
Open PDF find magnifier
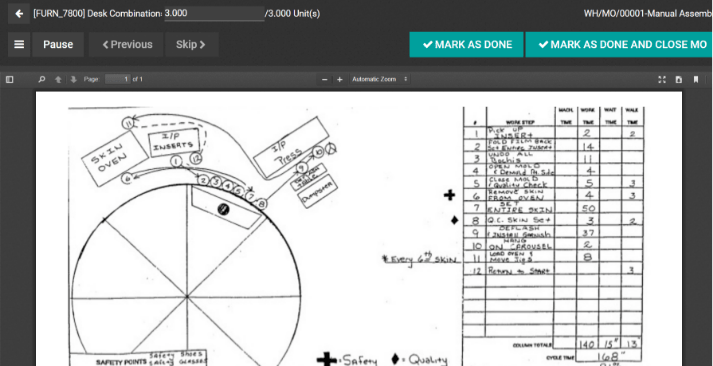click(x=42, y=80)
